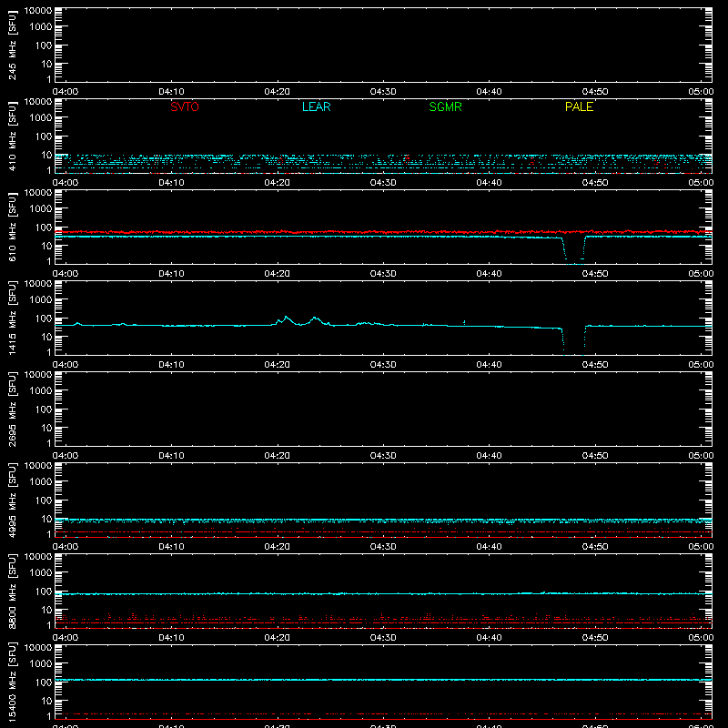728x728 pixels.
Task: Click the 1000 y-axis label of the 2695 MHz panel
Action: coord(41,391)
